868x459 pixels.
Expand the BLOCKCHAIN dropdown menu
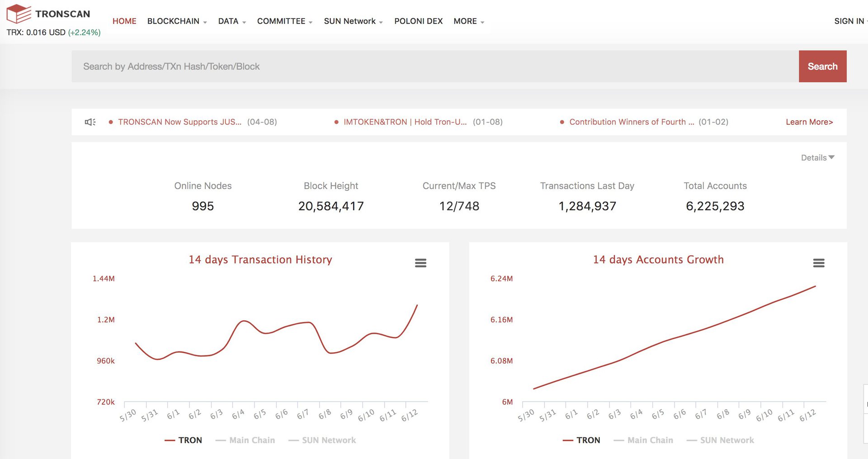[x=177, y=21]
